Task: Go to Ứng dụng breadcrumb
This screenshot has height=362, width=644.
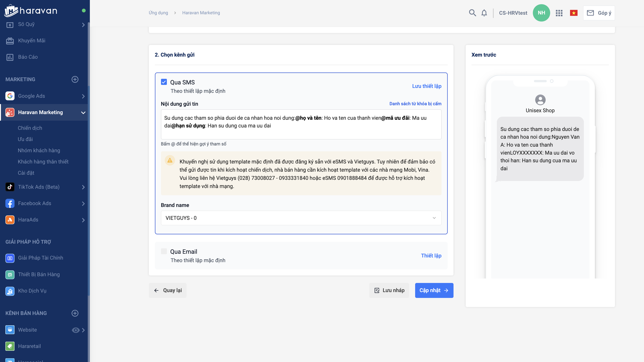Action: [158, 13]
